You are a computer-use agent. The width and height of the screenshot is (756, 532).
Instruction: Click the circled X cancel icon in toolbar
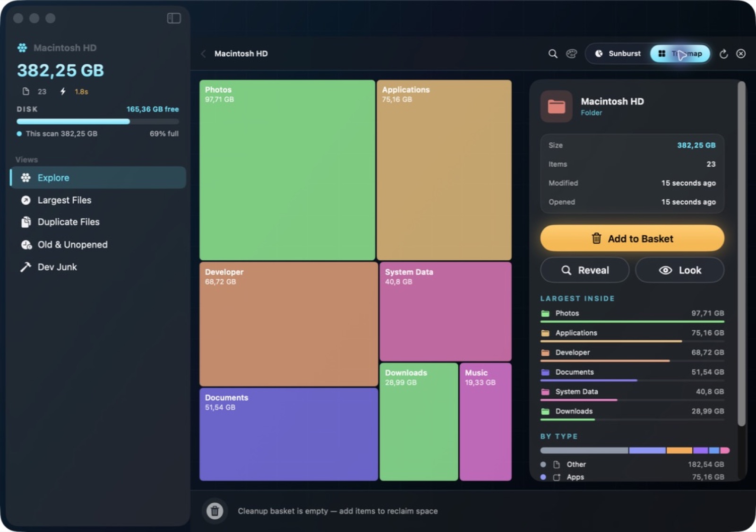(741, 54)
